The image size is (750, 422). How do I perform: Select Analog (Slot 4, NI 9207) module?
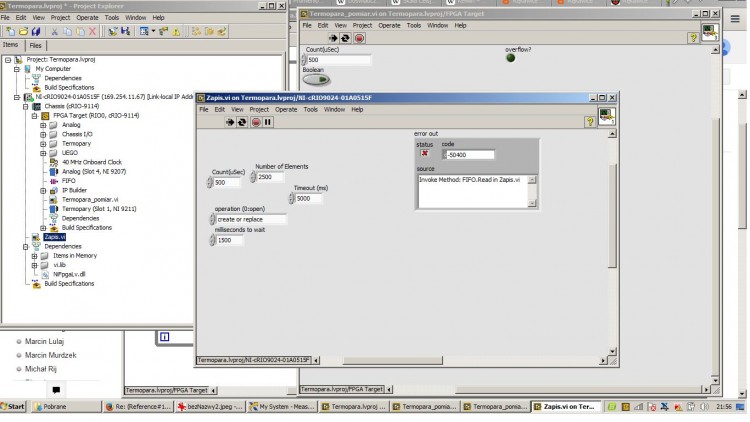94,171
